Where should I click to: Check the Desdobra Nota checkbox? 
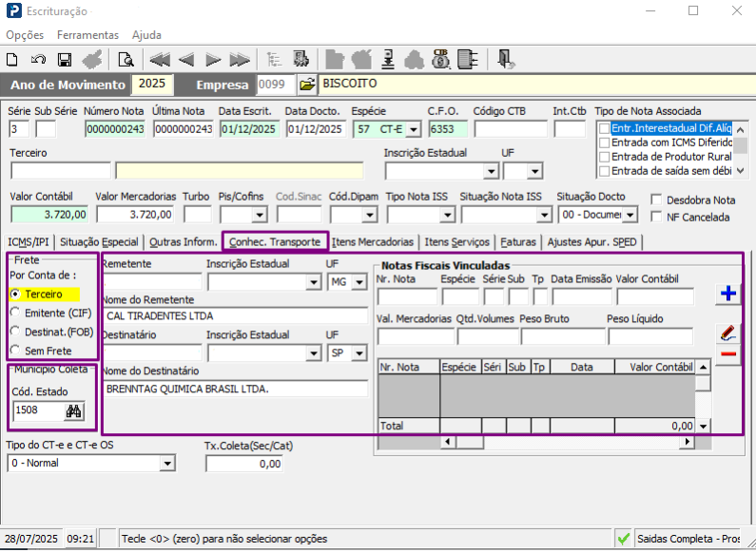coord(657,200)
